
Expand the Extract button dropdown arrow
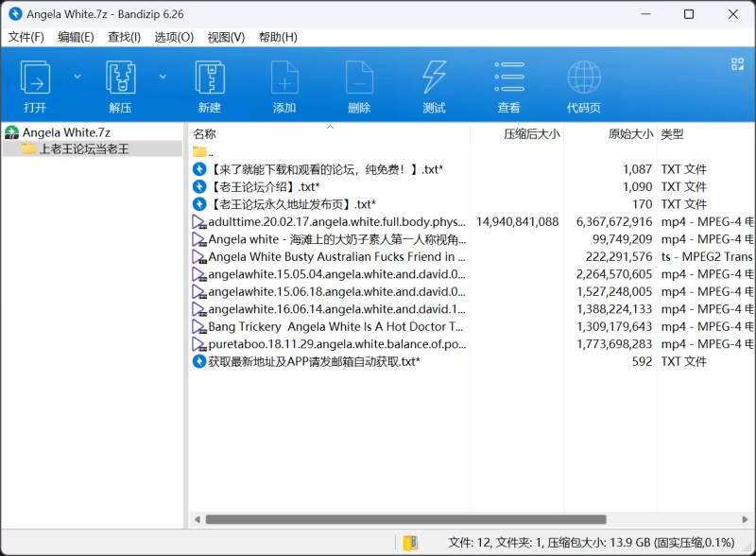click(x=163, y=77)
